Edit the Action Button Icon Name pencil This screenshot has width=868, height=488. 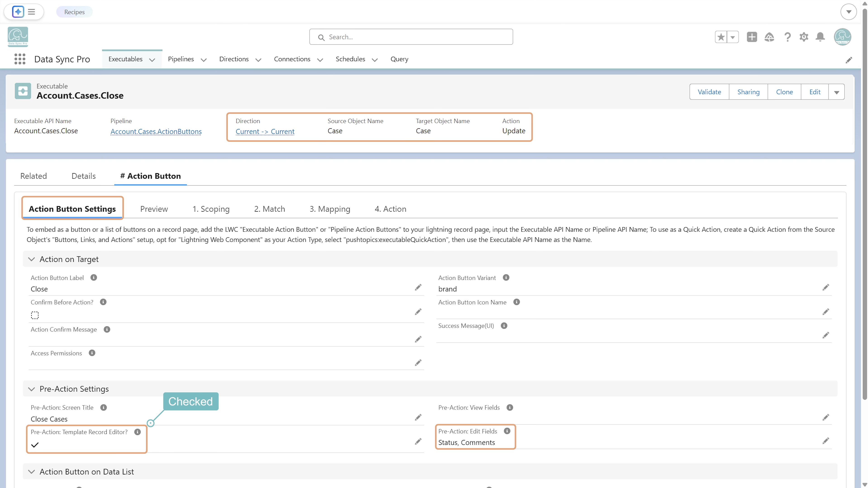coord(825,312)
